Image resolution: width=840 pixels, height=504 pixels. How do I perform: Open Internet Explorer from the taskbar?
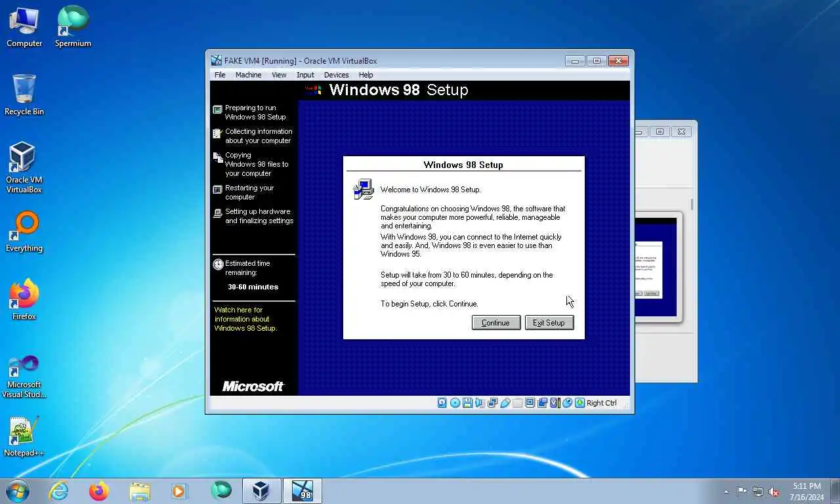(x=59, y=491)
